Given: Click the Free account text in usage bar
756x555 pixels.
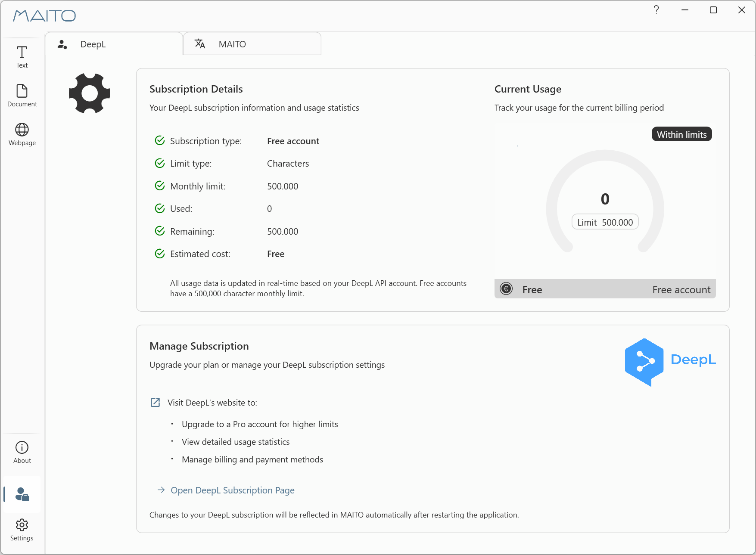Looking at the screenshot, I should 681,290.
